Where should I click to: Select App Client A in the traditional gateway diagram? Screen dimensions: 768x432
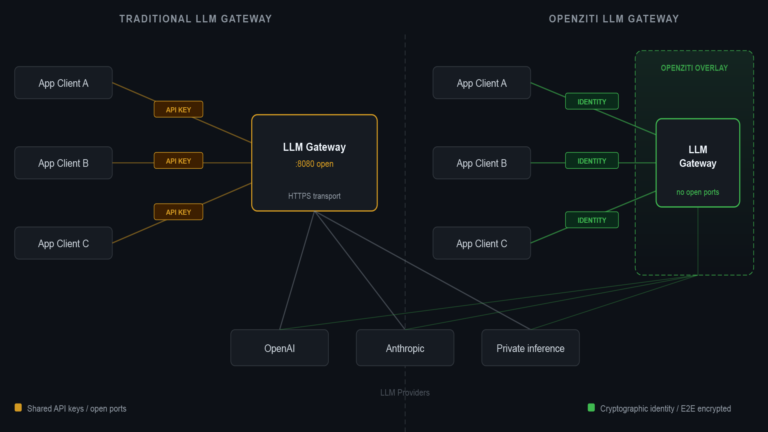click(64, 83)
